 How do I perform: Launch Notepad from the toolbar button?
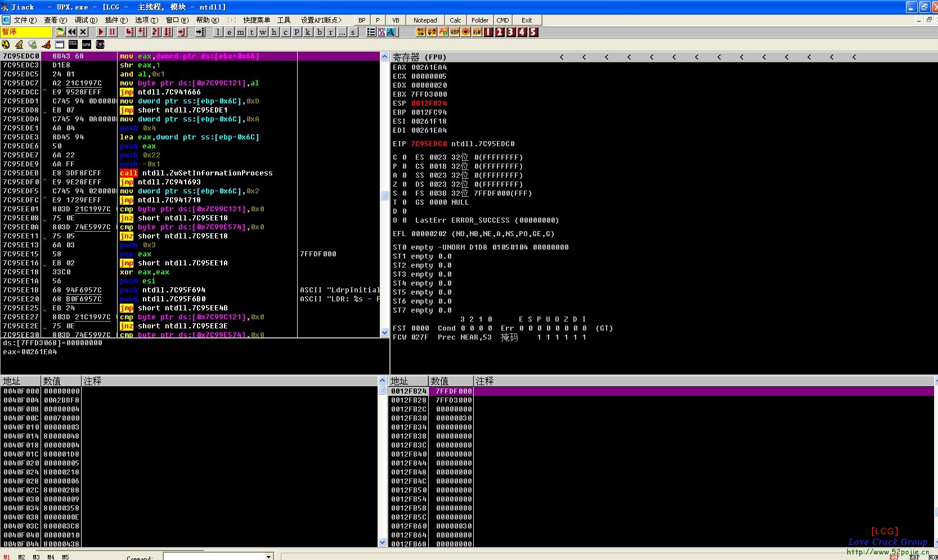click(x=425, y=20)
